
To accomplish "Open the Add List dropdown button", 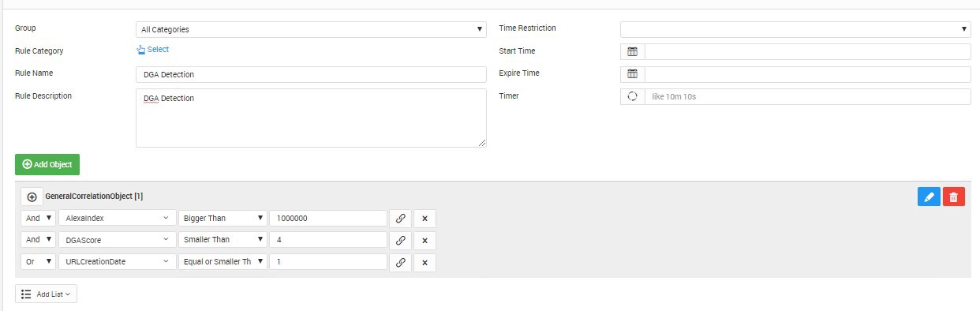I will 46,294.
